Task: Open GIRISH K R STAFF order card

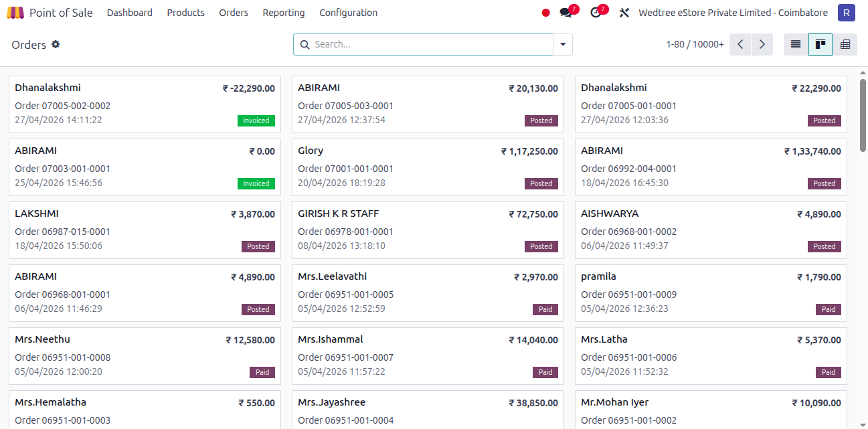Action: point(428,230)
